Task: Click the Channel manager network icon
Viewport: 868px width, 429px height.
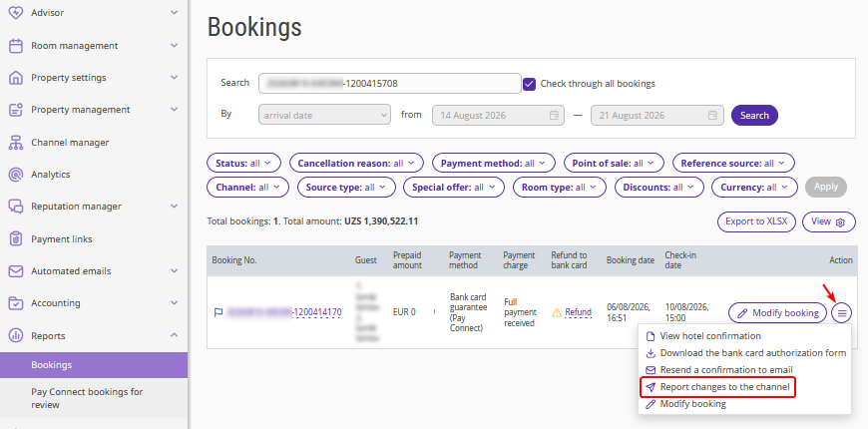Action: pyautogui.click(x=16, y=143)
